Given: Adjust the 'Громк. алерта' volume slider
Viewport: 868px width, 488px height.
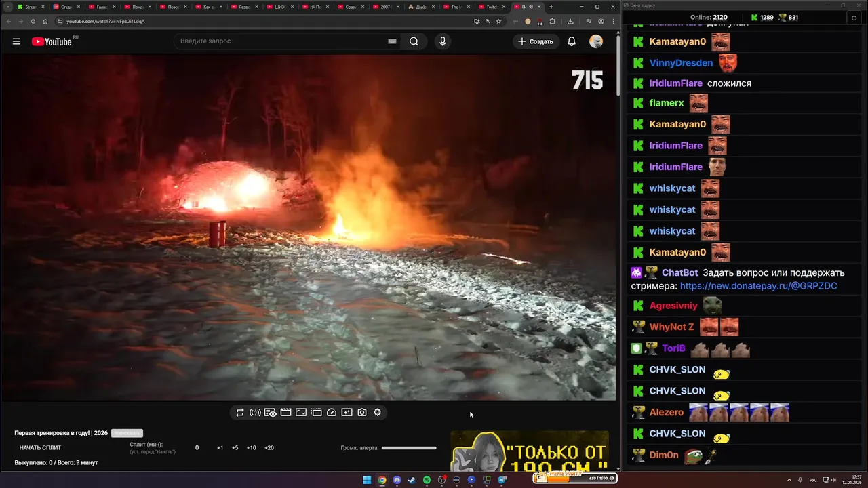Looking at the screenshot, I should tap(409, 448).
